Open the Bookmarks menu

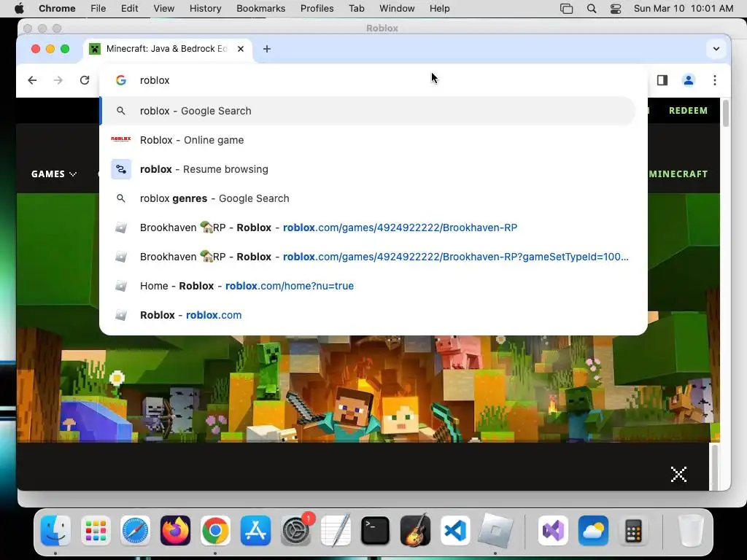point(260,9)
